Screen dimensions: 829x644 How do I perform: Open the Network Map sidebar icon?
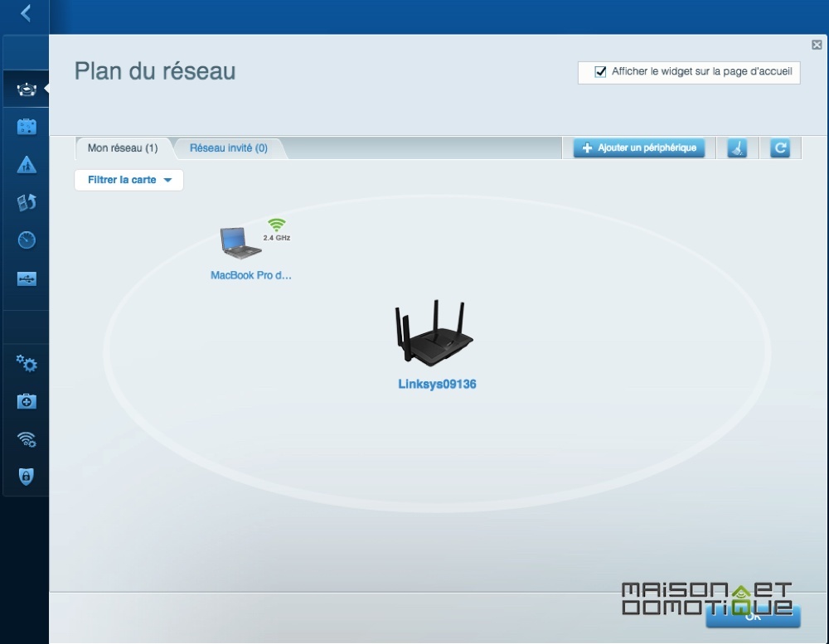pyautogui.click(x=27, y=89)
